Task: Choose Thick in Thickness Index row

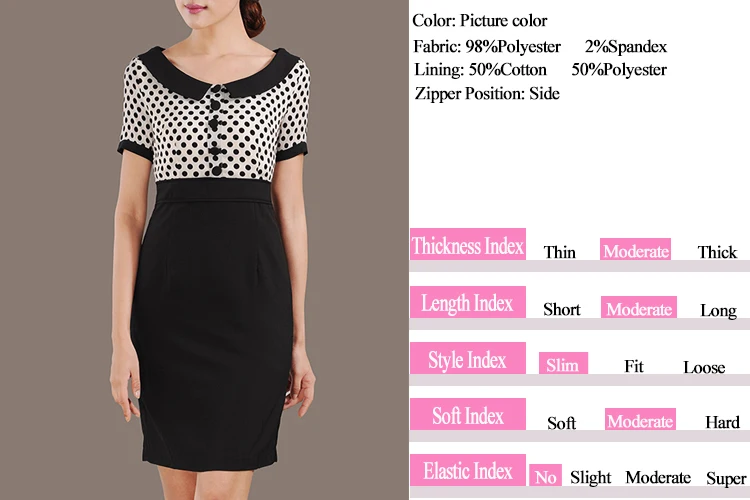Action: pyautogui.click(x=717, y=252)
